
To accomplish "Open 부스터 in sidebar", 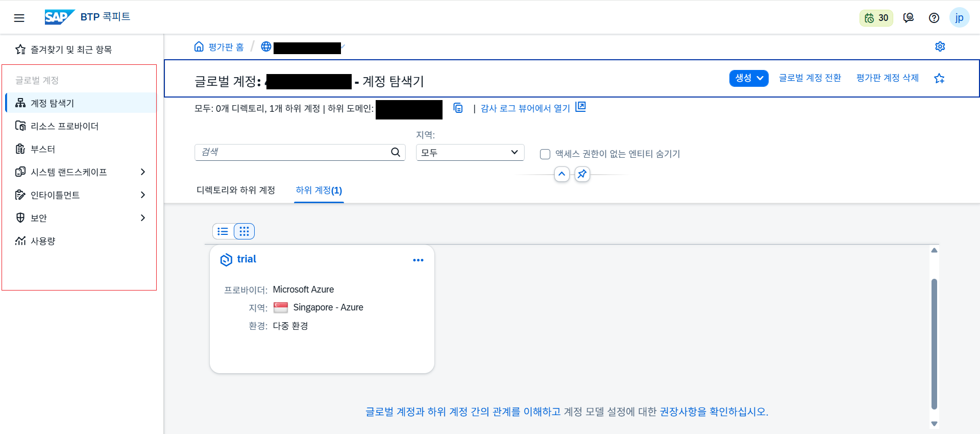I will click(x=81, y=149).
